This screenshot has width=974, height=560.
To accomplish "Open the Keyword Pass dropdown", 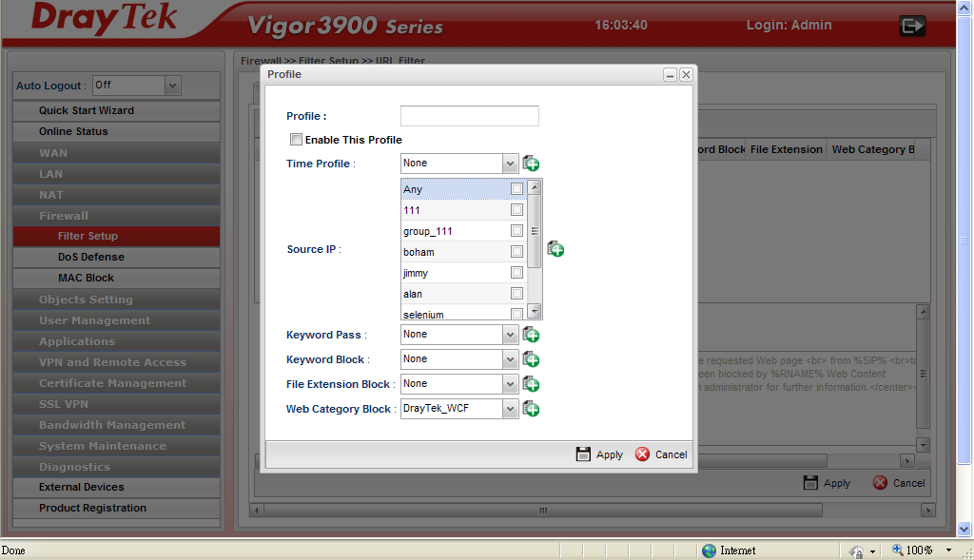I will (510, 336).
